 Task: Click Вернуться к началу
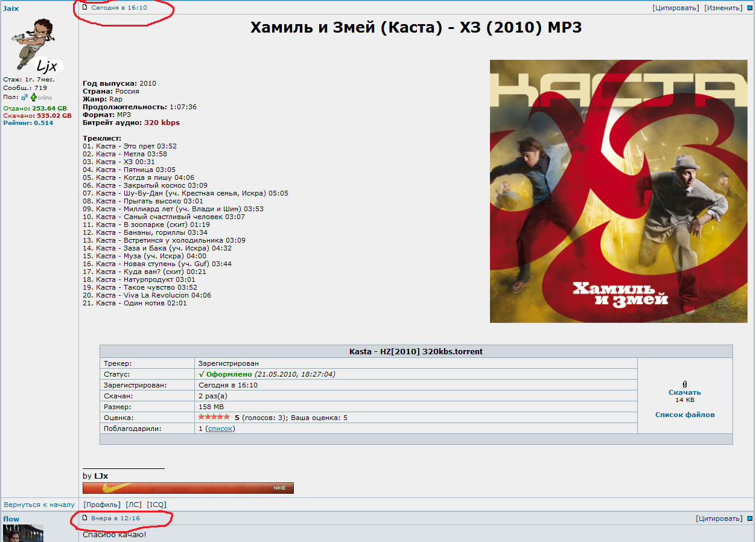tap(39, 505)
